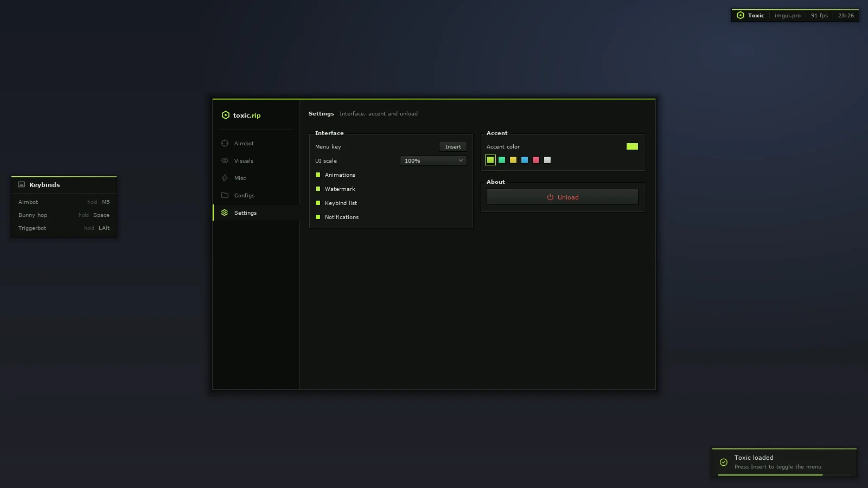Click the Aimbot row in Keybinds list
Screen dimensions: 868x488
64,202
